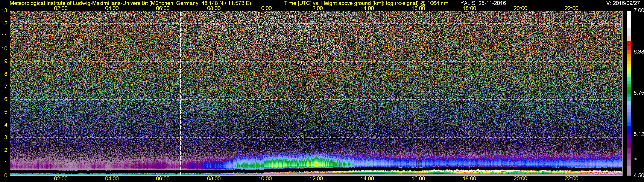Click the small 'eq' marker beside the color scale
Image resolution: width=644 pixels, height=182 pixels.
[636, 159]
